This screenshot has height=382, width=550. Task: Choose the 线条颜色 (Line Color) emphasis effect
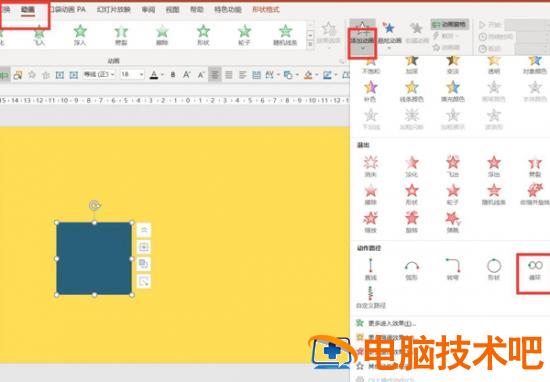412,91
